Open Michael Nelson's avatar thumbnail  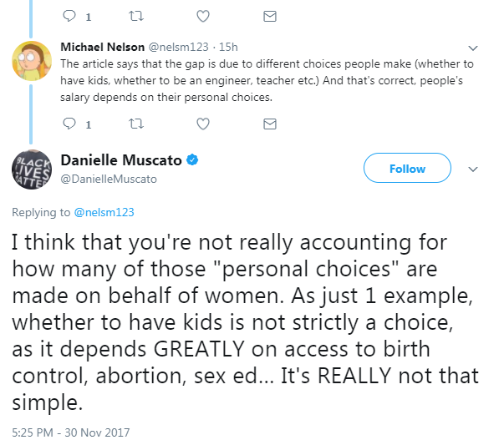32,61
